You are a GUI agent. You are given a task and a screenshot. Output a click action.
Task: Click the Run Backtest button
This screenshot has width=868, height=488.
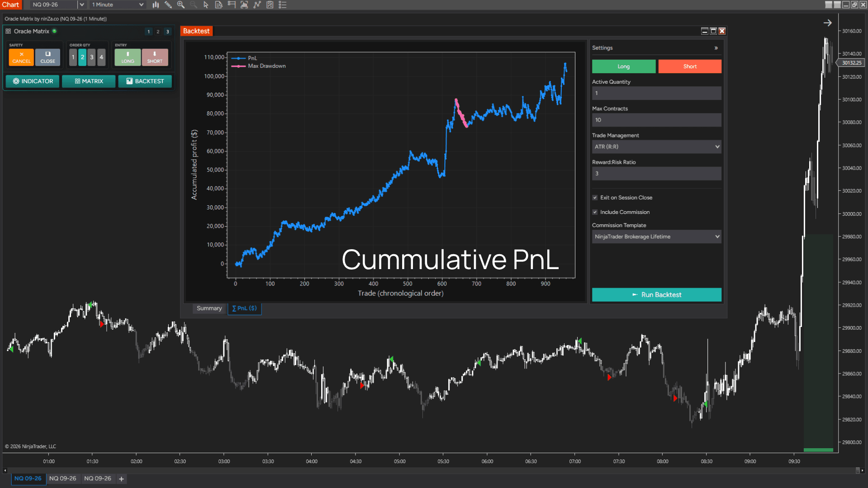coord(656,295)
